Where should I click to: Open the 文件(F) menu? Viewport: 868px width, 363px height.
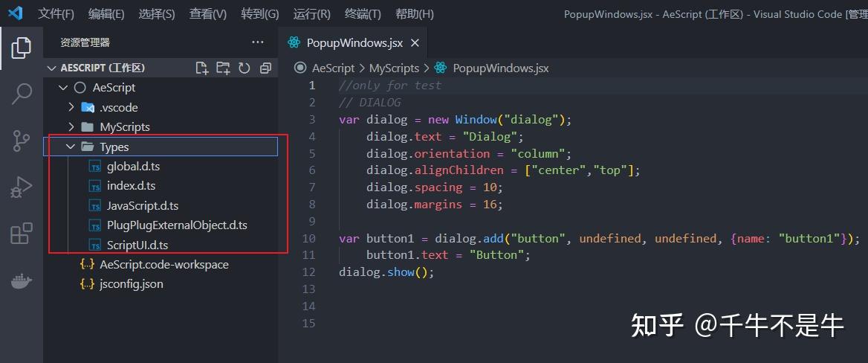click(56, 14)
